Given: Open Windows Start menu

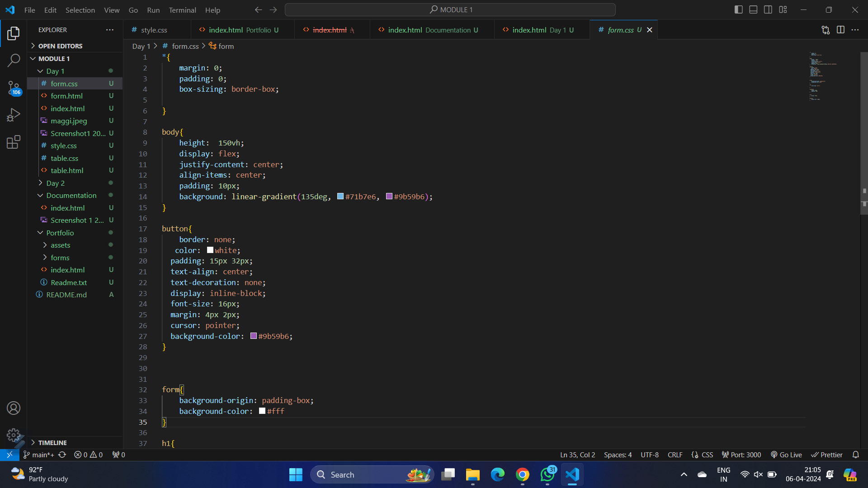Looking at the screenshot, I should (296, 474).
